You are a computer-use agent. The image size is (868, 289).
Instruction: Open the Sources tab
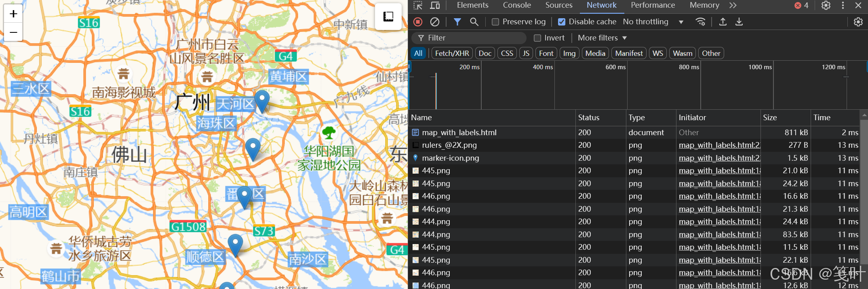point(559,5)
